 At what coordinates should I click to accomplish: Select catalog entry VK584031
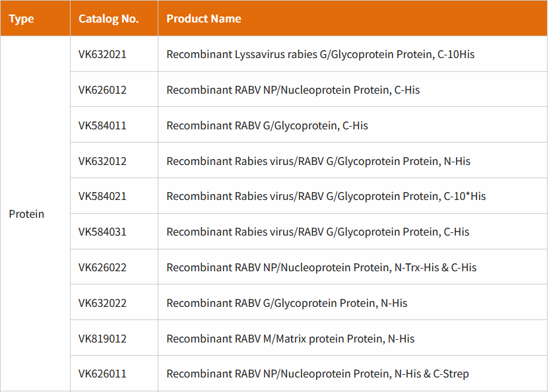(x=102, y=232)
